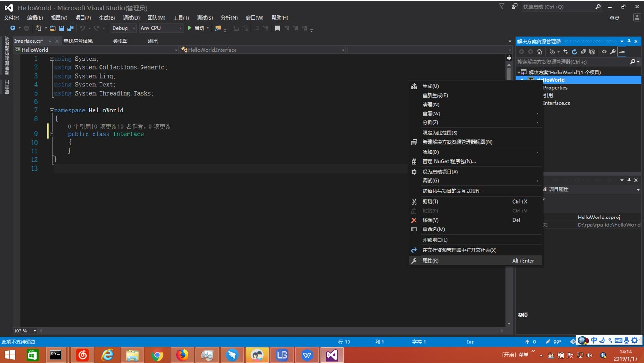
Task: Click the HelloWorld.csproj property value
Action: tap(599, 217)
